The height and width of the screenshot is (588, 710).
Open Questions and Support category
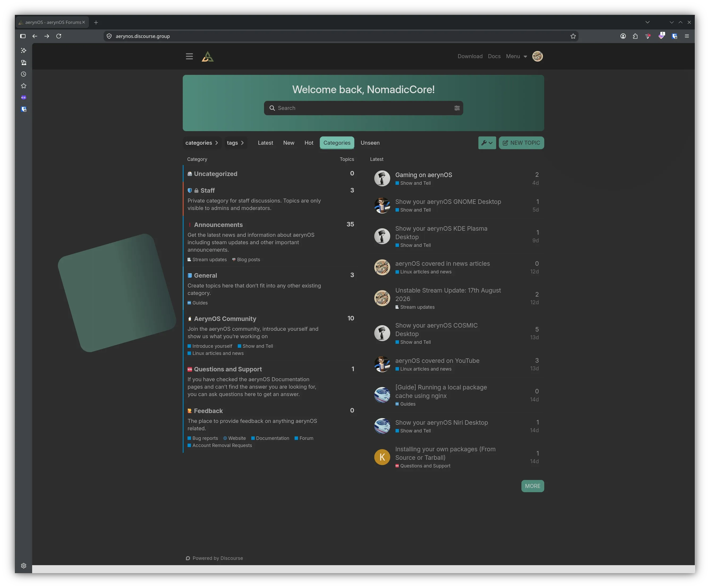228,369
